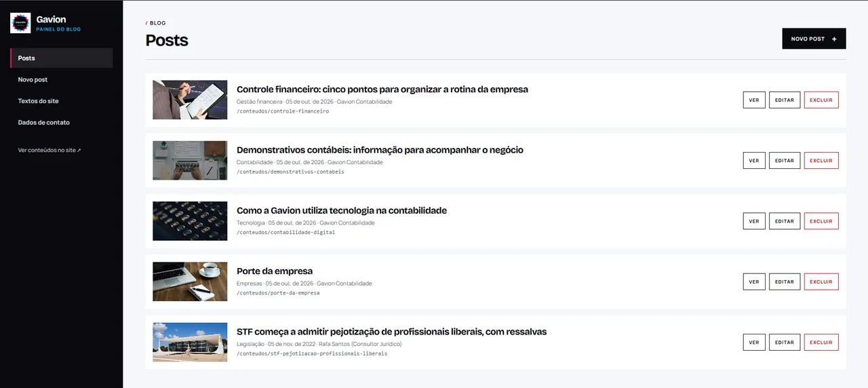Click the slug '/conteudos/demonstrativos-contabeis'

pyautogui.click(x=290, y=172)
